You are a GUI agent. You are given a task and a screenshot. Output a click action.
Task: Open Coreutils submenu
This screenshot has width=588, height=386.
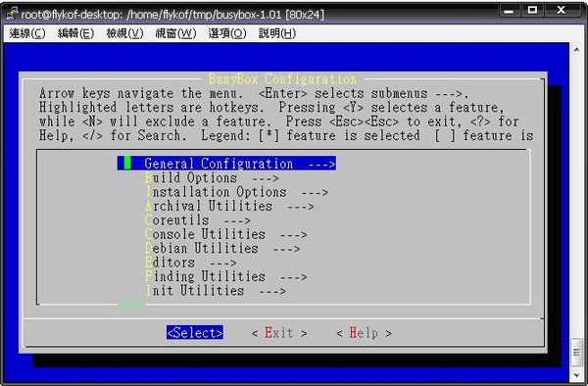pos(198,220)
